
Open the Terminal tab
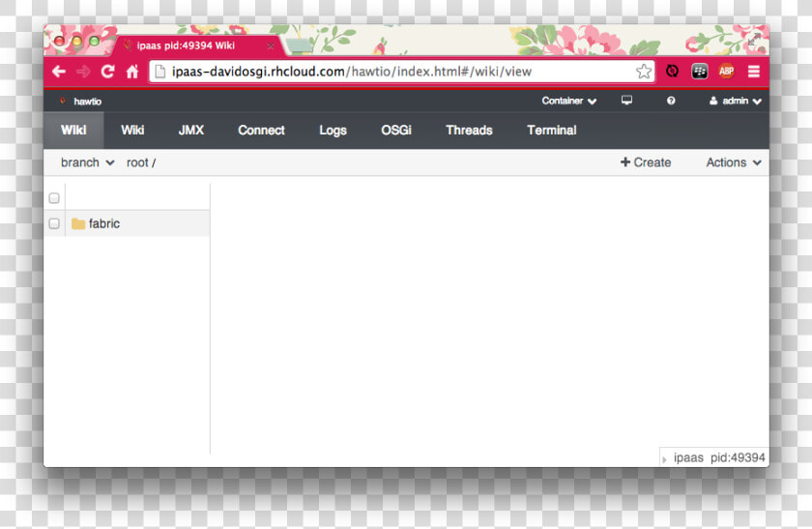552,131
